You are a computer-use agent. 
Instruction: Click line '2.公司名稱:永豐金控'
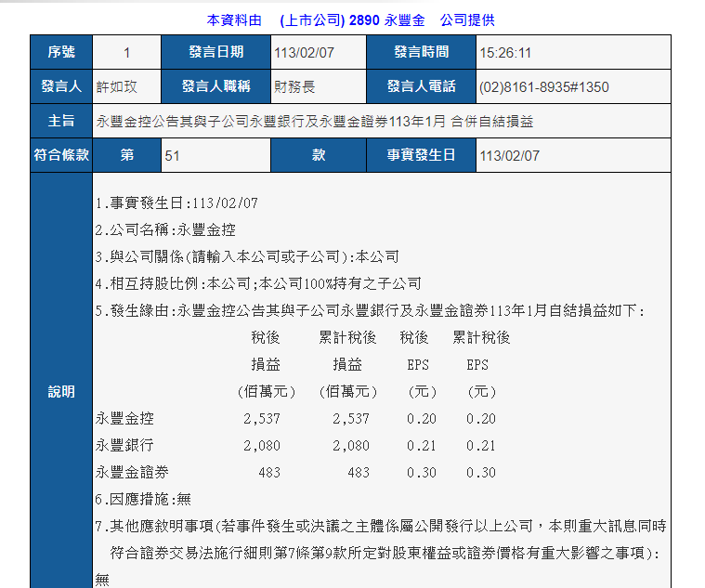(x=165, y=230)
